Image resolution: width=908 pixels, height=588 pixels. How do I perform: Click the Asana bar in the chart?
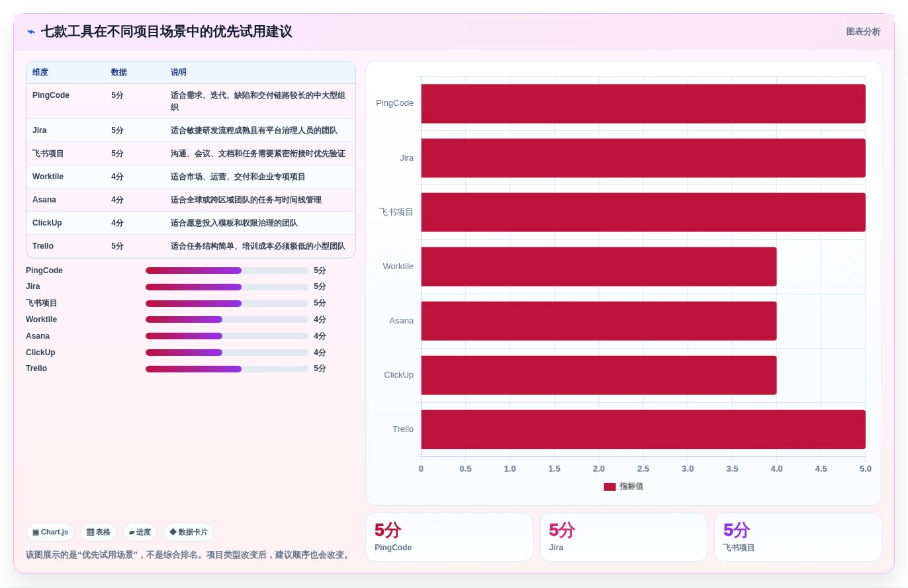pos(599,320)
